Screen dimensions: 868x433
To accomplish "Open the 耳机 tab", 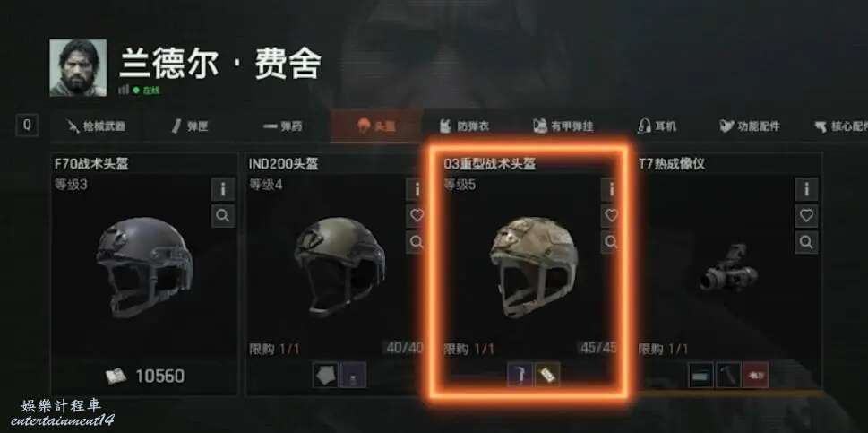I will pyautogui.click(x=657, y=126).
